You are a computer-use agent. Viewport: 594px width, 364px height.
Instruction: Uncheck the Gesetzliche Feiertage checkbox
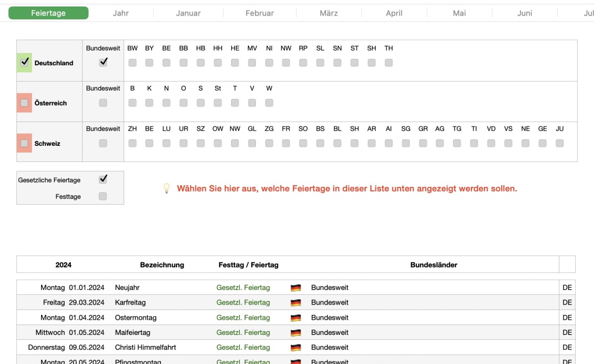point(103,179)
